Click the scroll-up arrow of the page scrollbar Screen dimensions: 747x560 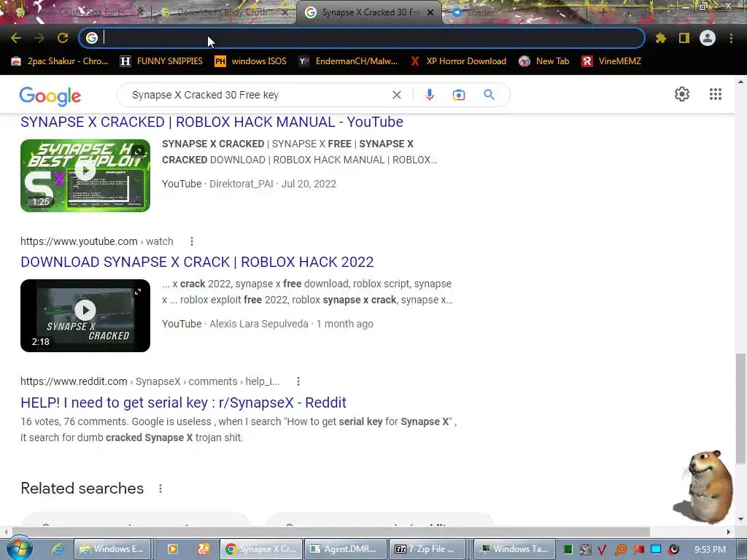tap(741, 82)
